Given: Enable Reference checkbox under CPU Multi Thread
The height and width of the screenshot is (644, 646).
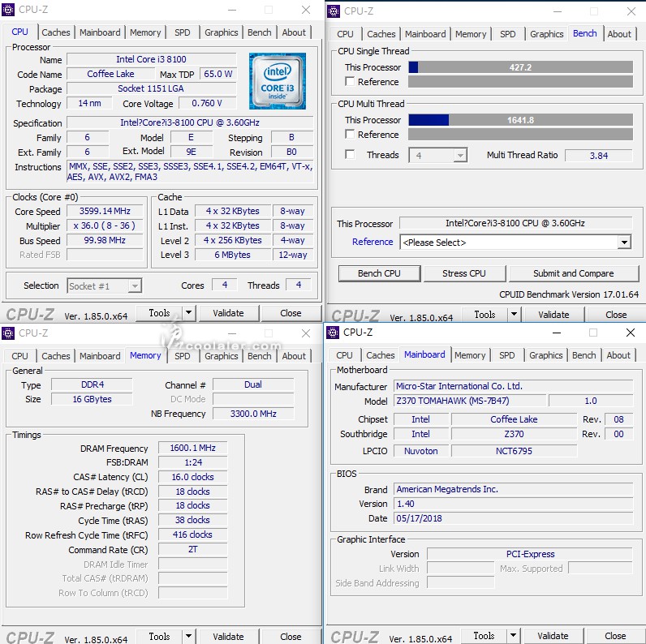Looking at the screenshot, I should point(350,135).
